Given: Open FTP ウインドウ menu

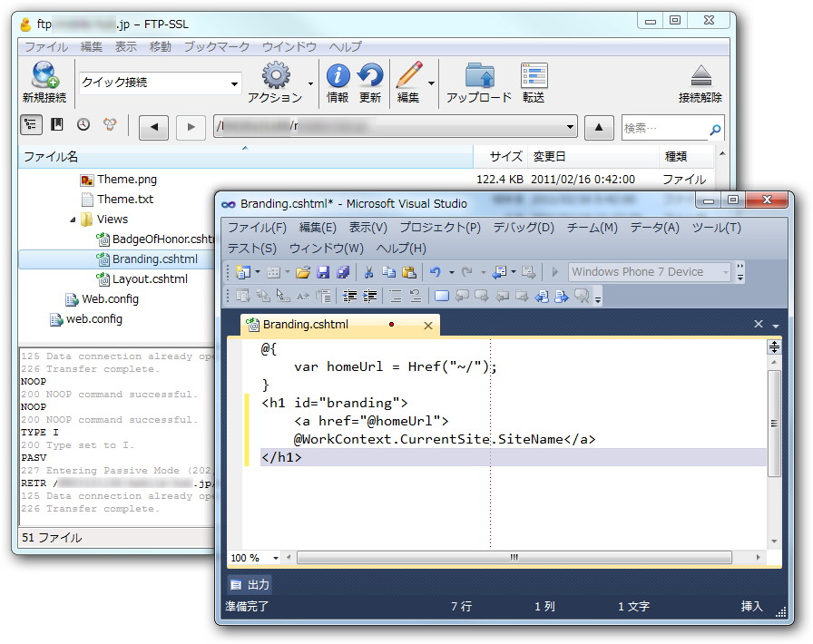Looking at the screenshot, I should tap(289, 46).
